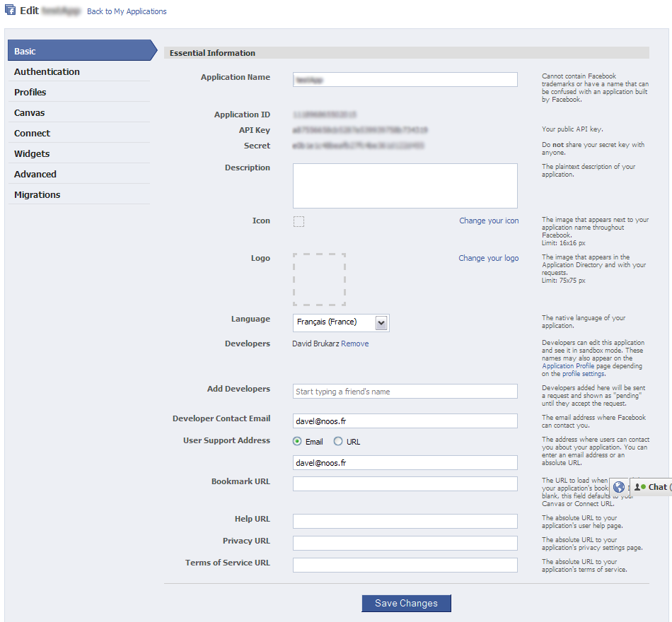Click the blurred Secret value

[359, 146]
